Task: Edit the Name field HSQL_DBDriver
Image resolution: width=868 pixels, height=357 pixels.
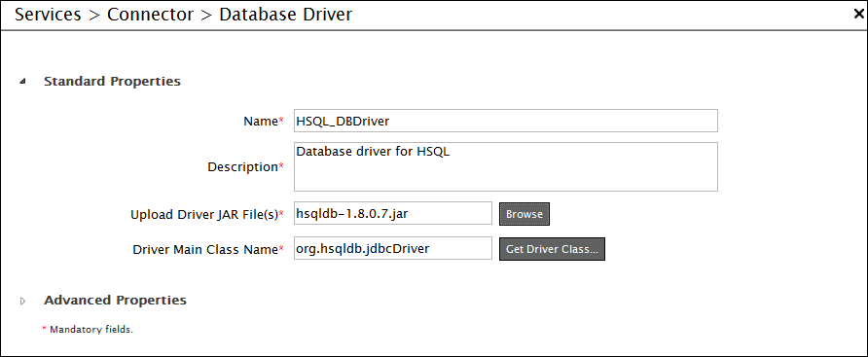Action: point(506,121)
